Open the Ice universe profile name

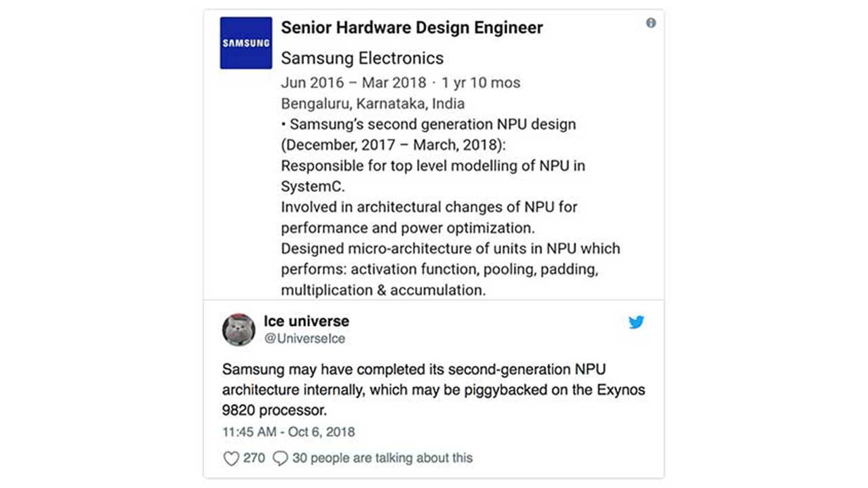(x=307, y=321)
